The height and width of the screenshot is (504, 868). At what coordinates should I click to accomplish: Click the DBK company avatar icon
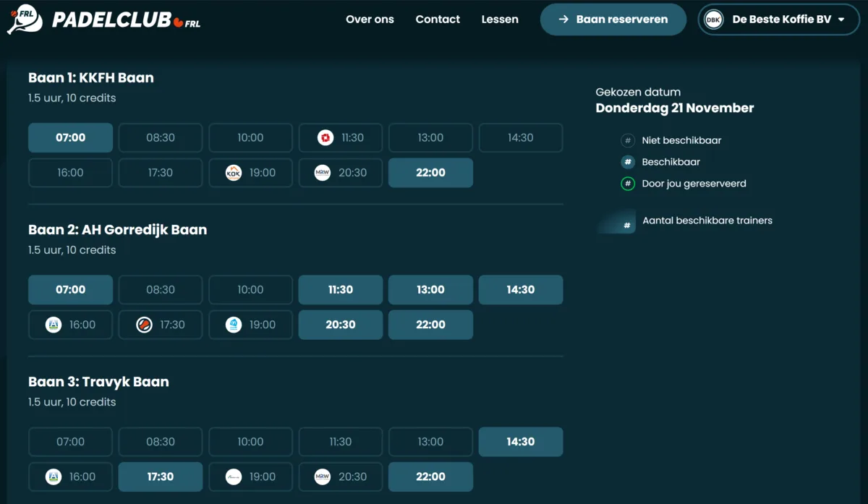click(x=714, y=20)
